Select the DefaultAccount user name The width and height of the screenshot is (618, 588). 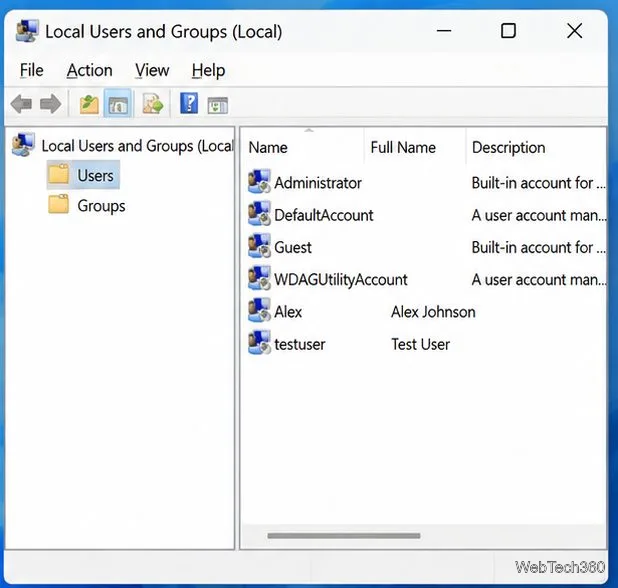[324, 215]
